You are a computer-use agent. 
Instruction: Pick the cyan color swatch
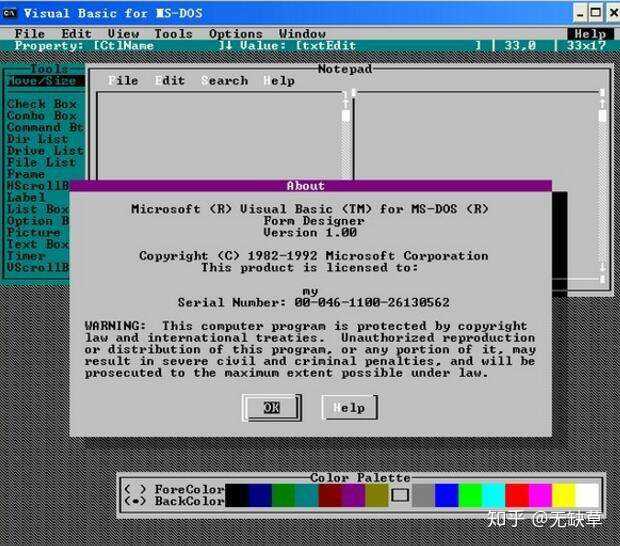click(493, 495)
